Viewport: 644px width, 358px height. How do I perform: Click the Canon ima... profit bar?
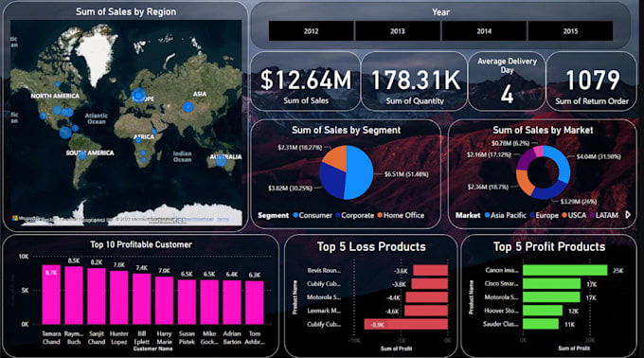564,270
